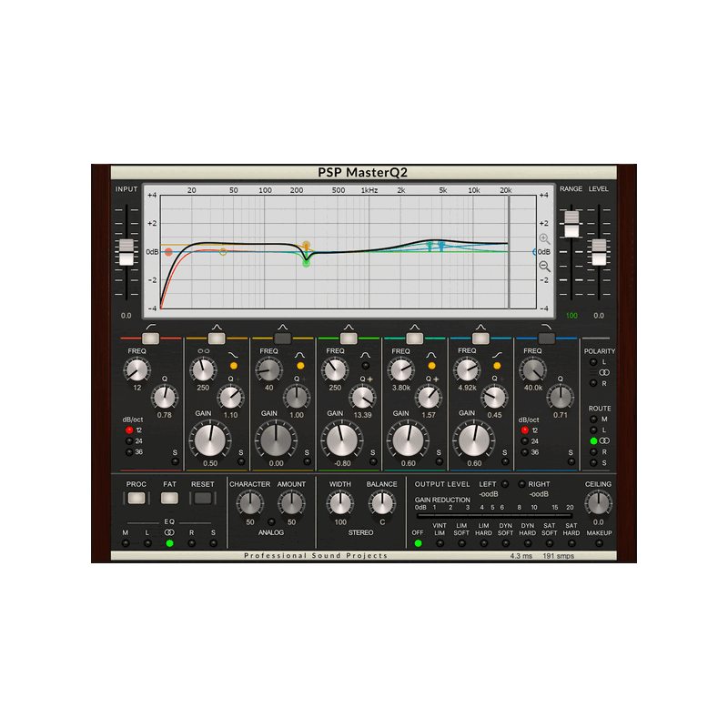Click the bell shape icon in the 40 Hz band

tap(299, 355)
